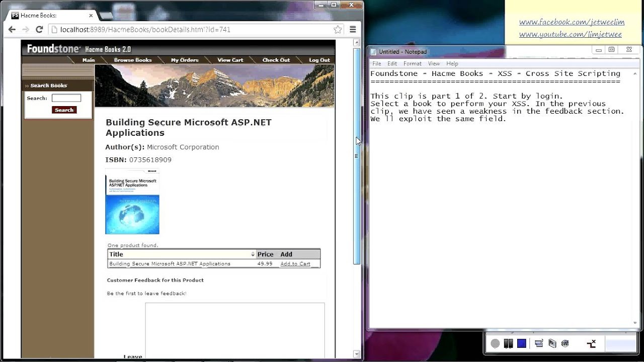The height and width of the screenshot is (362, 644).
Task: Click the Notepad scroll-down arrow
Action: [635, 323]
